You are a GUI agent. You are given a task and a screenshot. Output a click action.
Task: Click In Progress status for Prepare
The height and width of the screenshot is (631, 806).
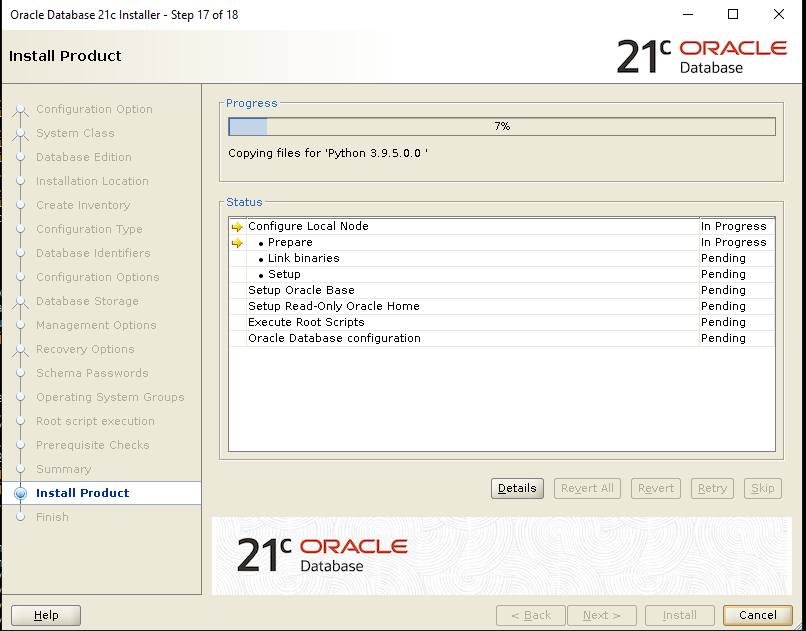(x=734, y=243)
